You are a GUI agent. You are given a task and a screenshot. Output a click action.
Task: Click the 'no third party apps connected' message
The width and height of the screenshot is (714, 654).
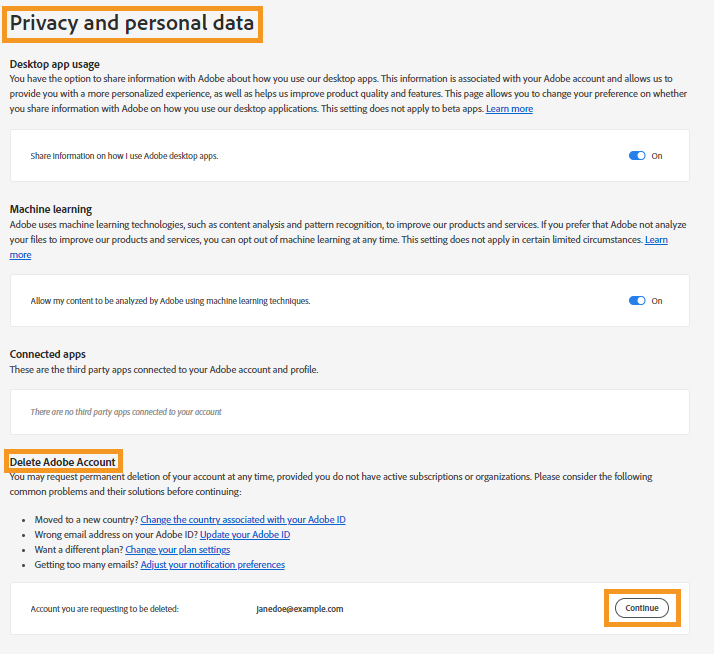(126, 412)
